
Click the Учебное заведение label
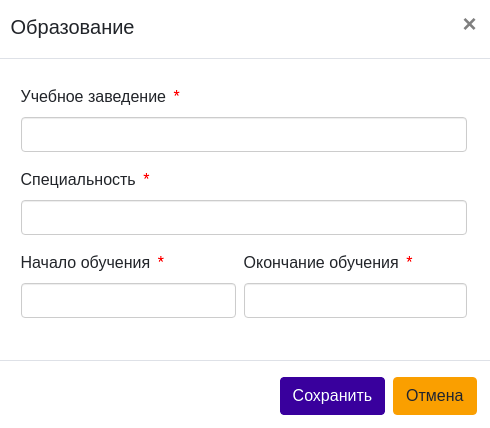point(93,97)
